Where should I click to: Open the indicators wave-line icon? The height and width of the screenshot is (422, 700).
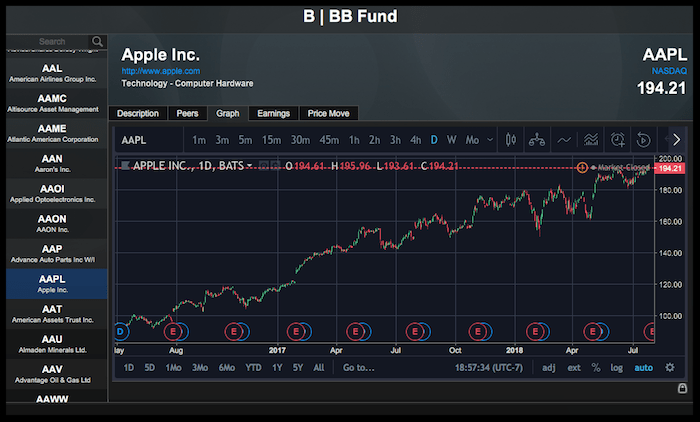coord(564,140)
